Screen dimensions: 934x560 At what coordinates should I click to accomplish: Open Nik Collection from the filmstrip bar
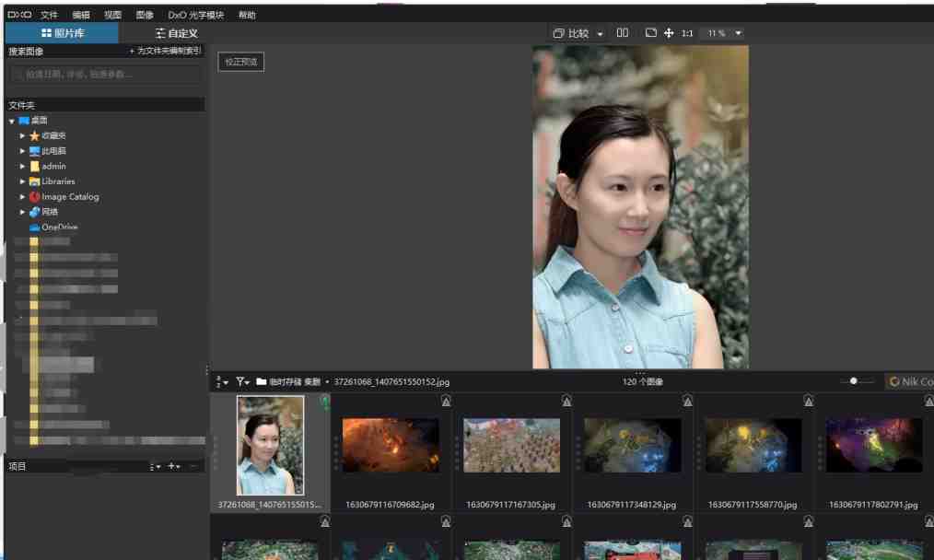tap(910, 381)
